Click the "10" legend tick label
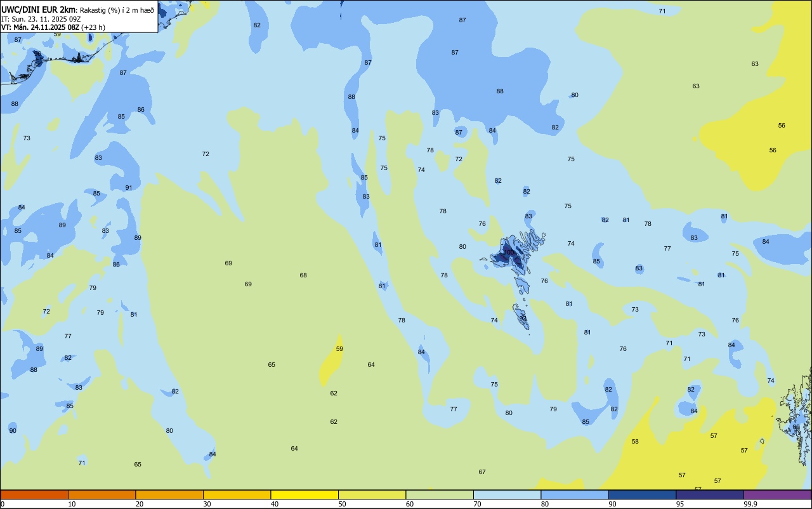 point(72,504)
